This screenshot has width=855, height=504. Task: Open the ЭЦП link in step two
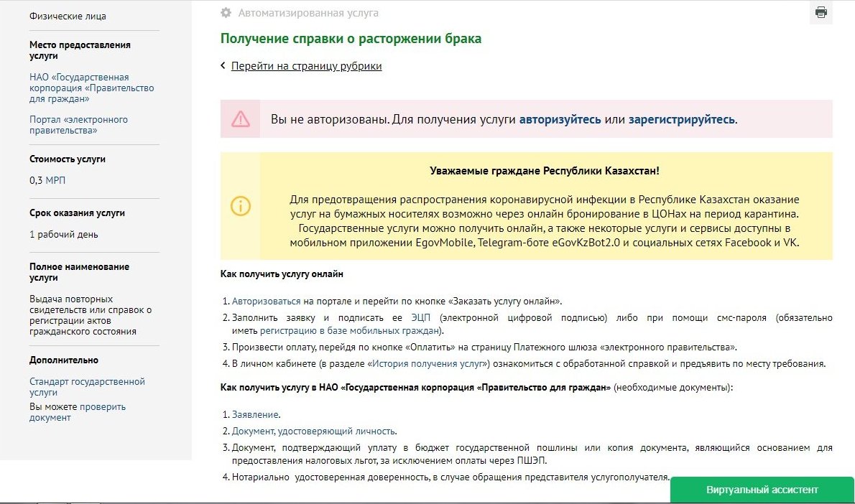421,317
